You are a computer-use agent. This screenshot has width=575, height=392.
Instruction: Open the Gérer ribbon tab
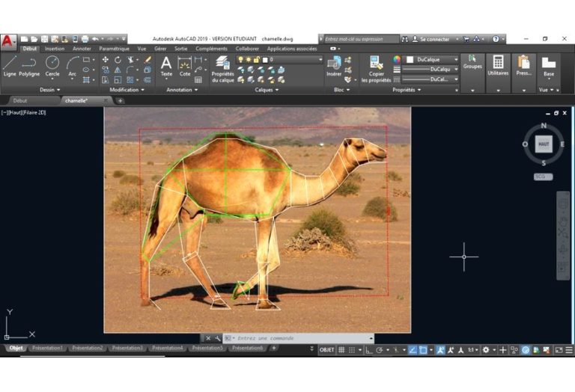tap(160, 49)
